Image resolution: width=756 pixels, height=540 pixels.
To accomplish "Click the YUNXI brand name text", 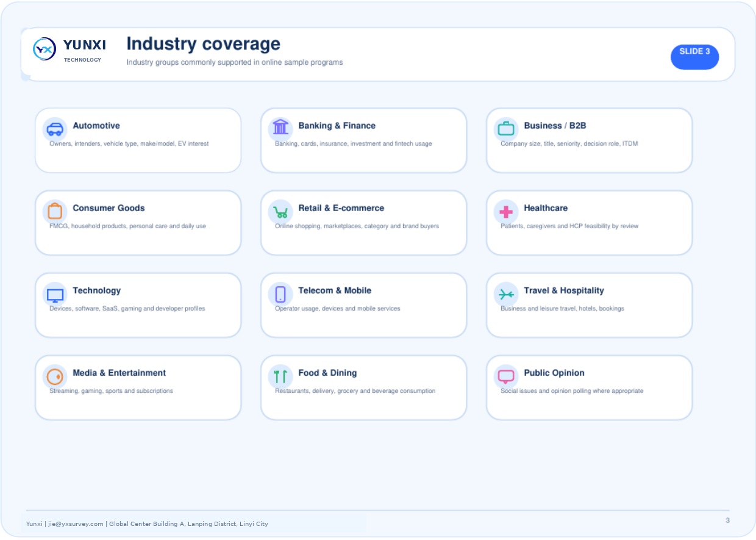I will point(84,45).
